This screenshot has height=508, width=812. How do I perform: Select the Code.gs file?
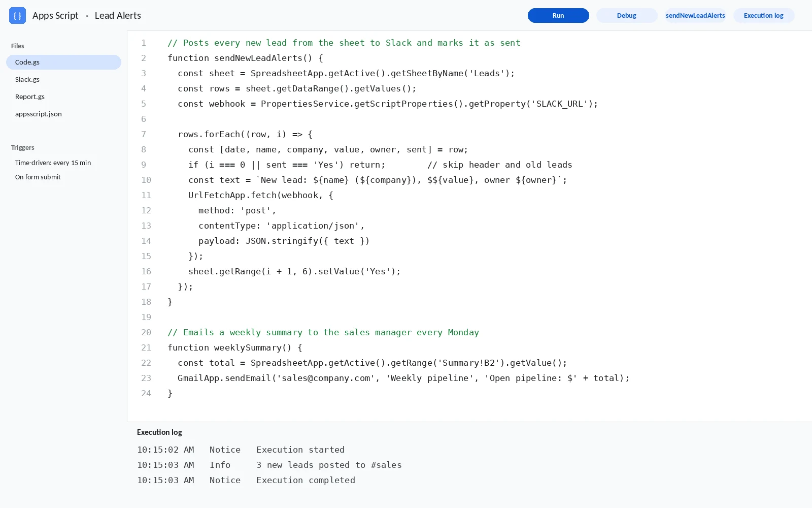[63, 62]
